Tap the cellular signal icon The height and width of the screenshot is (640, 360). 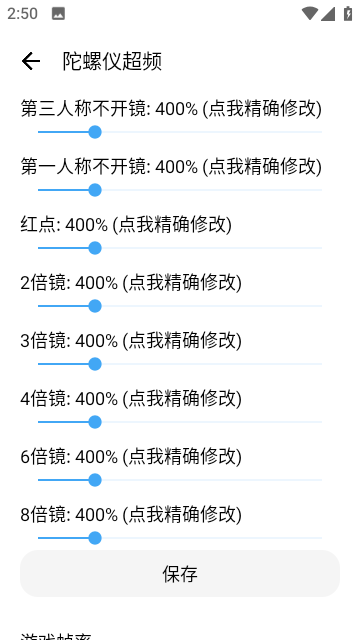point(328,13)
